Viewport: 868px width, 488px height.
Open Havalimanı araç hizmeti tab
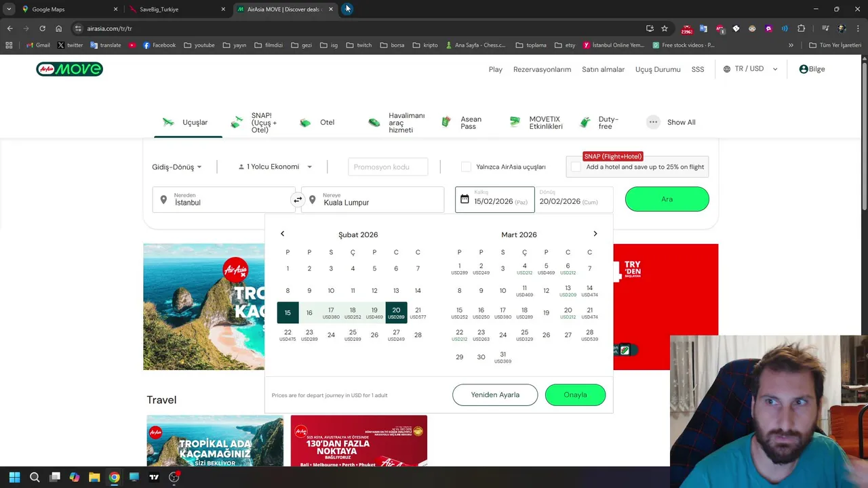[396, 123]
